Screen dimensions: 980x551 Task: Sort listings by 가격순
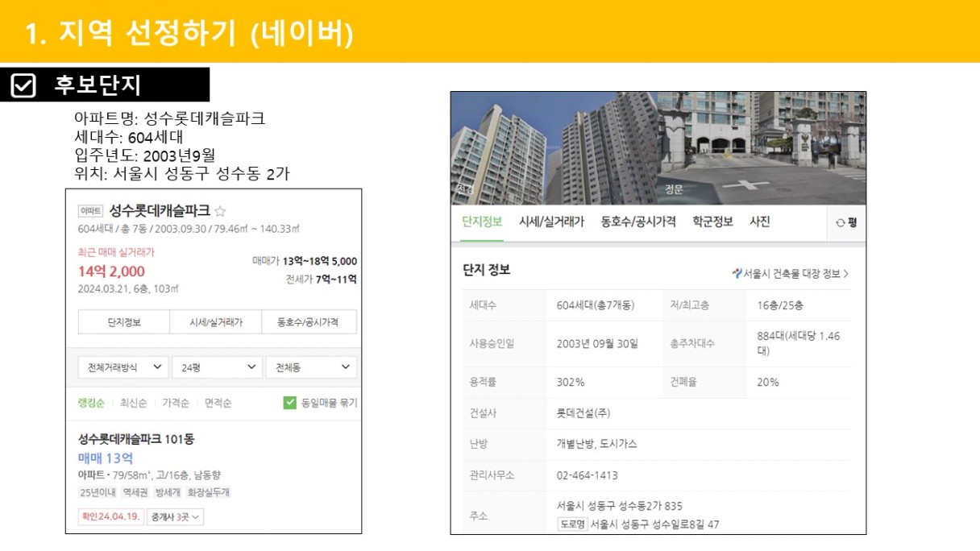pos(176,403)
